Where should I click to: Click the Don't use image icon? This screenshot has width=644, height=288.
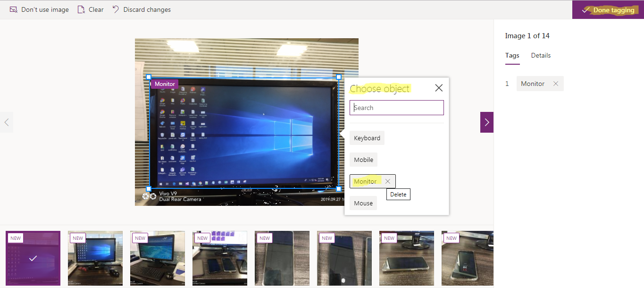[13, 9]
